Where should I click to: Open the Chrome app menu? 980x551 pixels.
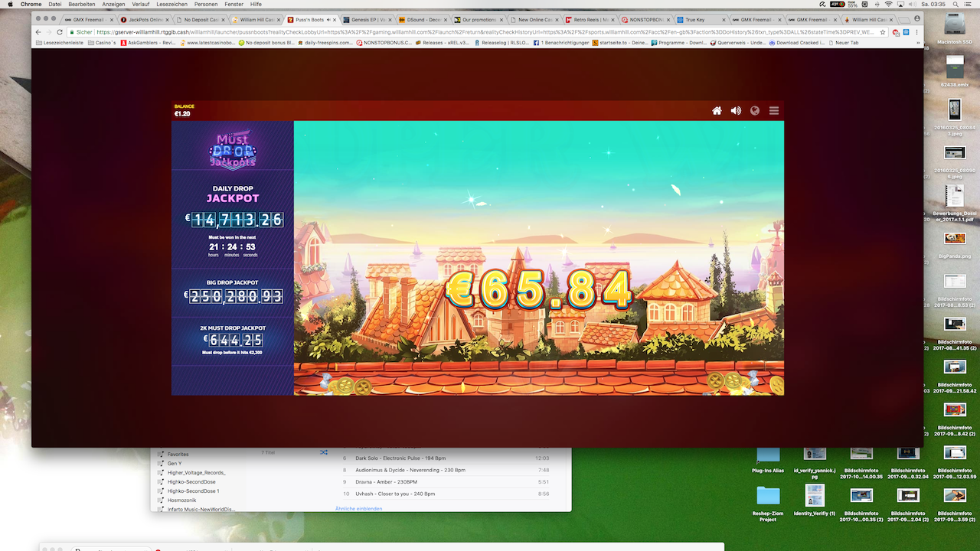tap(31, 4)
